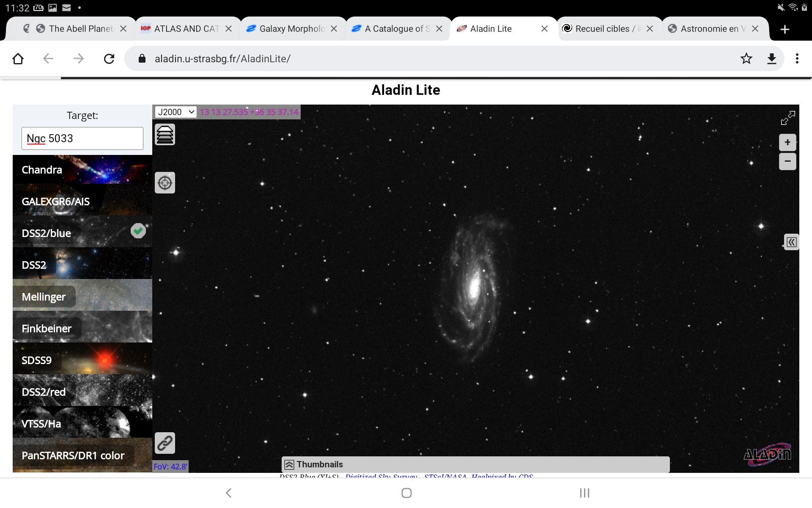Click the FoV: 42.8' label
This screenshot has height=508, width=812.
point(170,467)
